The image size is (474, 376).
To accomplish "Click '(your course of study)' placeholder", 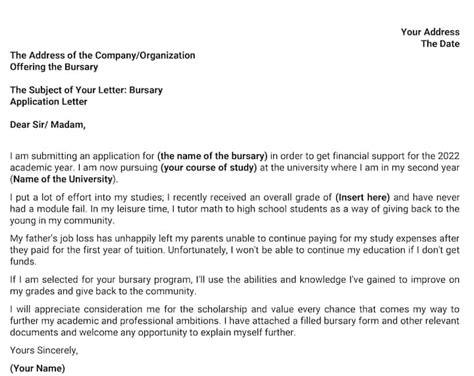I will tap(209, 167).
